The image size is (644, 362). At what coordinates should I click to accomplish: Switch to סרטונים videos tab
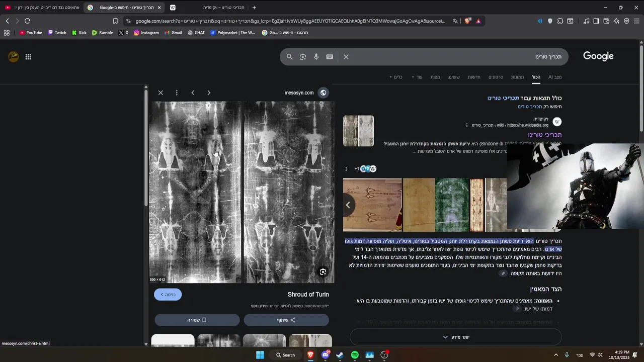[496, 77]
